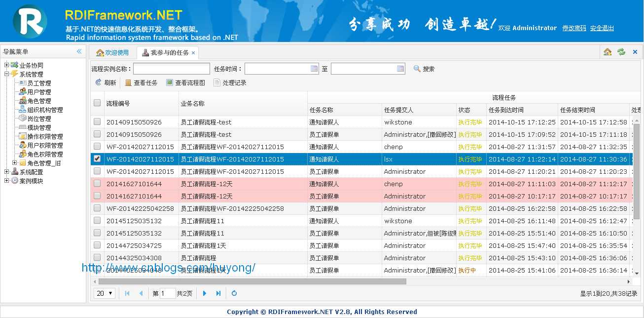The image size is (644, 318).
Task: Reload the grid using the pager refresh icon
Action: click(234, 293)
